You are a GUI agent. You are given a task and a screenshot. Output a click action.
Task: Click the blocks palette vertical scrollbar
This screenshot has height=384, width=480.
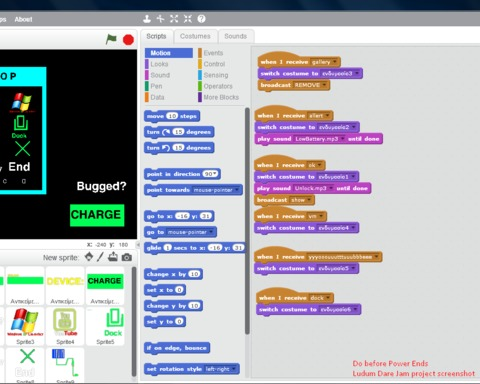point(247,220)
